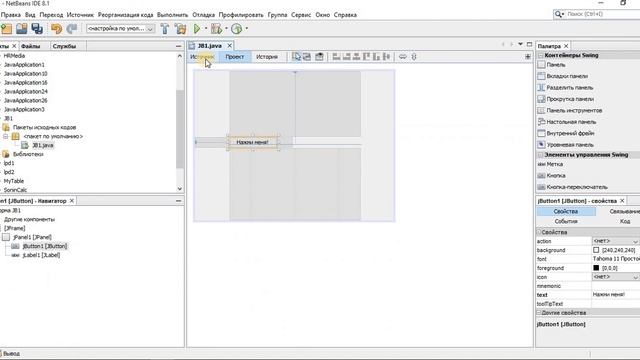The width and height of the screenshot is (640, 360).
Task: Pick Вкладки панели from palette
Action: pyautogui.click(x=567, y=76)
